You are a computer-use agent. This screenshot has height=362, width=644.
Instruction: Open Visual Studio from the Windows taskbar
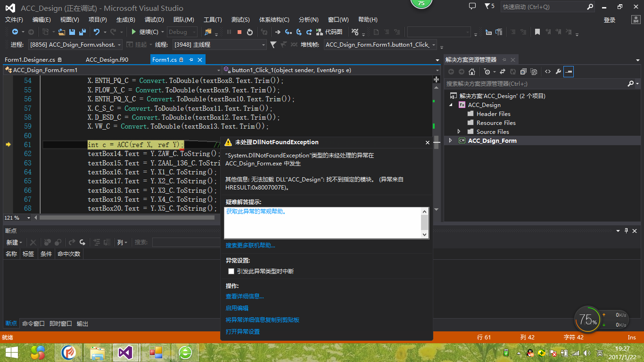[x=125, y=352]
